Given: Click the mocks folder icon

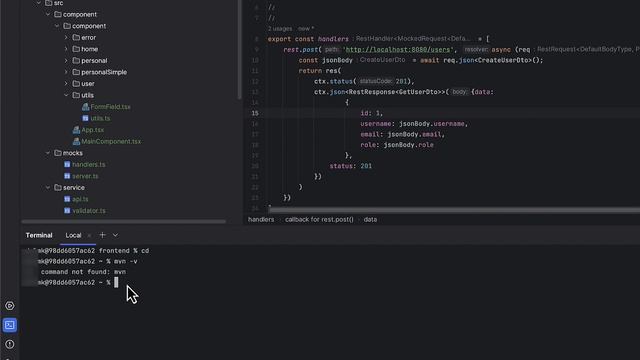Looking at the screenshot, I should (x=58, y=153).
